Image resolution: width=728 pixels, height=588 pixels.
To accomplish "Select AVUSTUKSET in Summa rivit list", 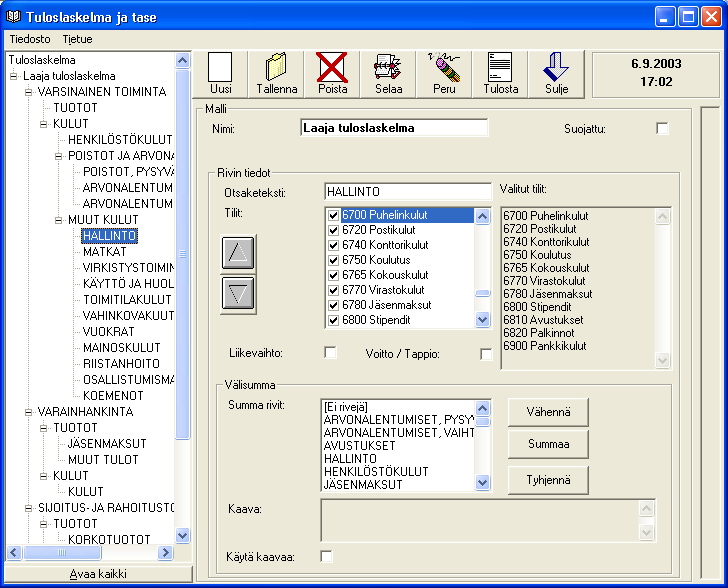I will click(x=359, y=446).
